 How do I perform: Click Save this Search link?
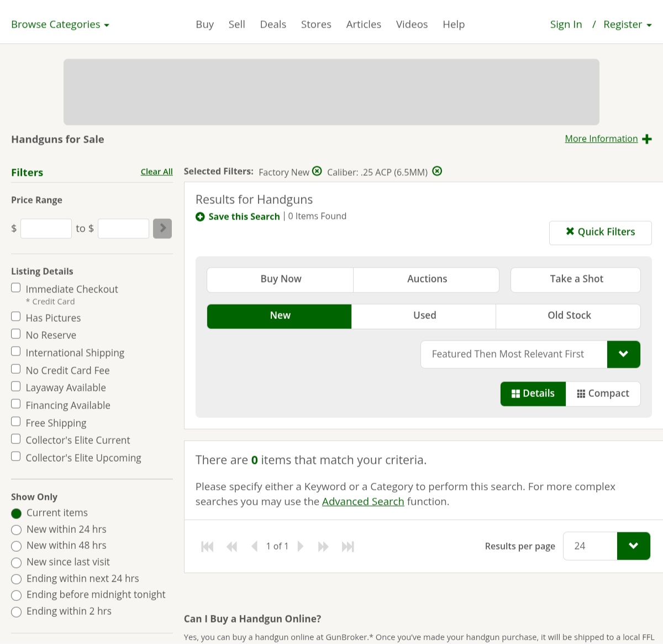click(x=244, y=217)
